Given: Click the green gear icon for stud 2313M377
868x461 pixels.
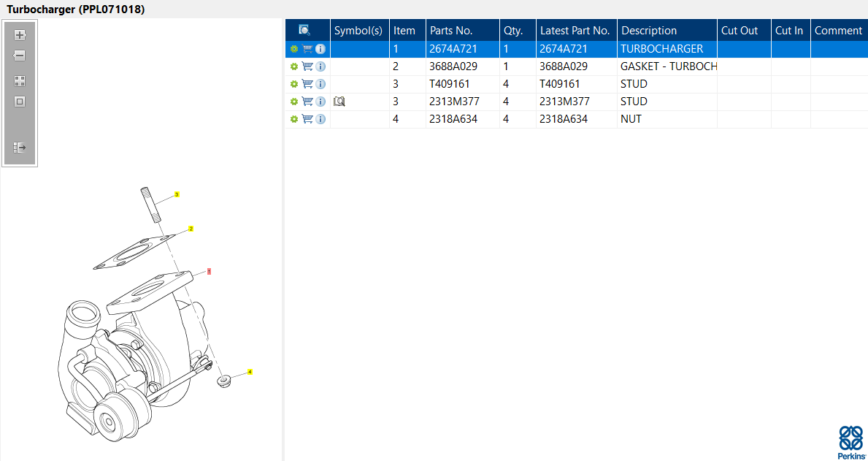Looking at the screenshot, I should [294, 102].
